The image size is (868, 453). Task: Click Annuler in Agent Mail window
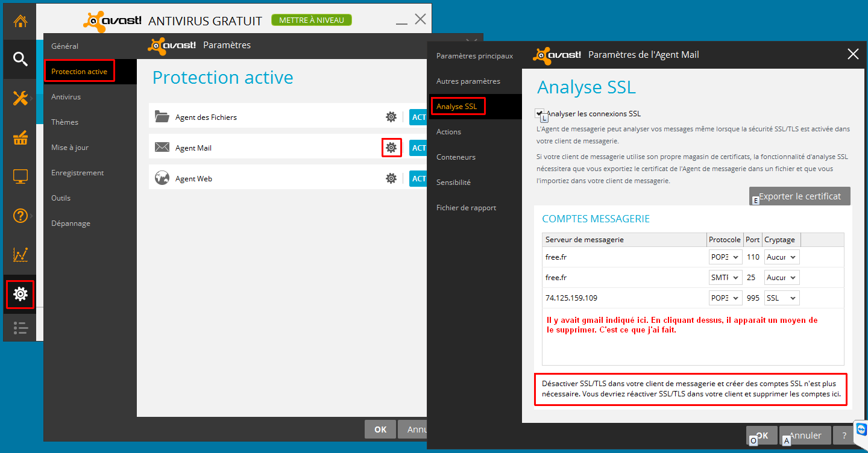click(805, 435)
